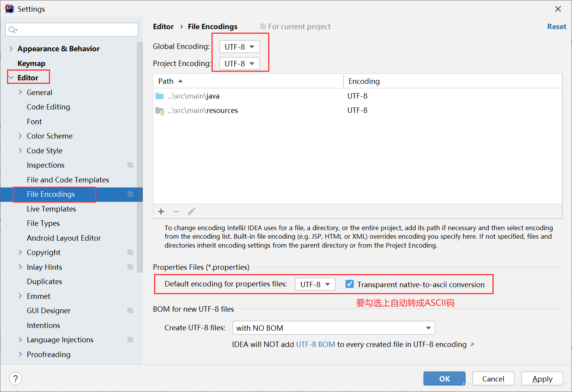Click project-level icon next to Language Injections
This screenshot has height=392, width=572.
coord(130,340)
